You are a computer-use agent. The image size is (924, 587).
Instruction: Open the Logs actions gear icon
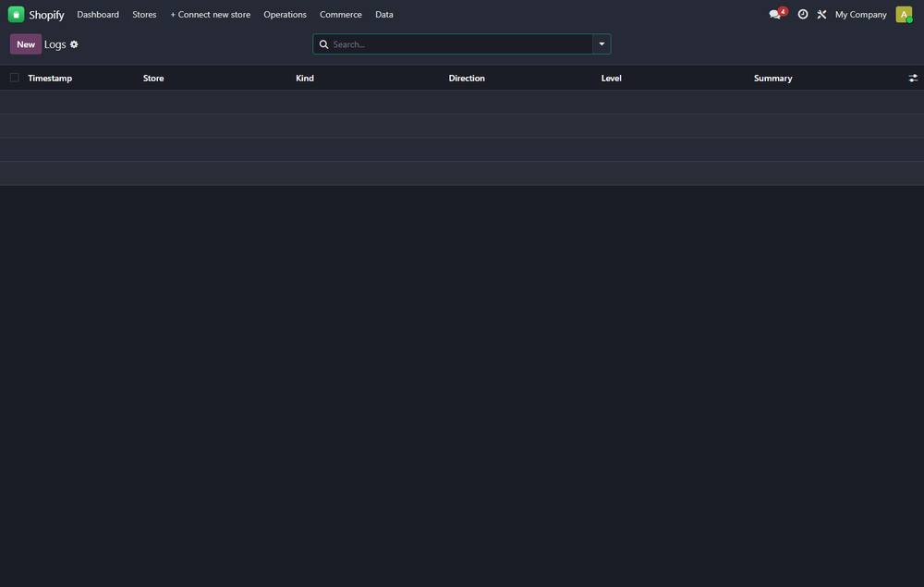74,44
